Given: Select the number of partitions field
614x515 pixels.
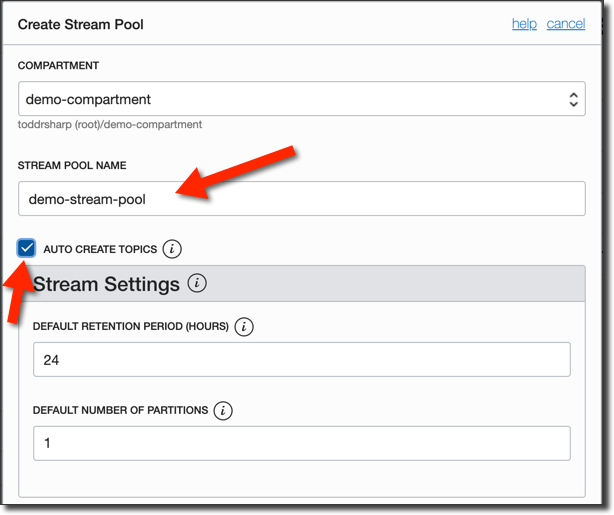Looking at the screenshot, I should (301, 443).
